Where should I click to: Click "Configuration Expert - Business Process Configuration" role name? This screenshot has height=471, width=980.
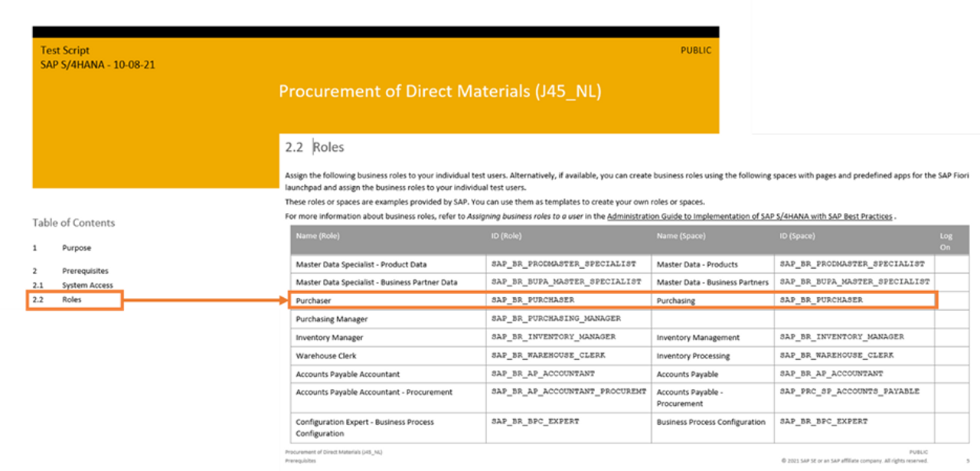point(365,427)
